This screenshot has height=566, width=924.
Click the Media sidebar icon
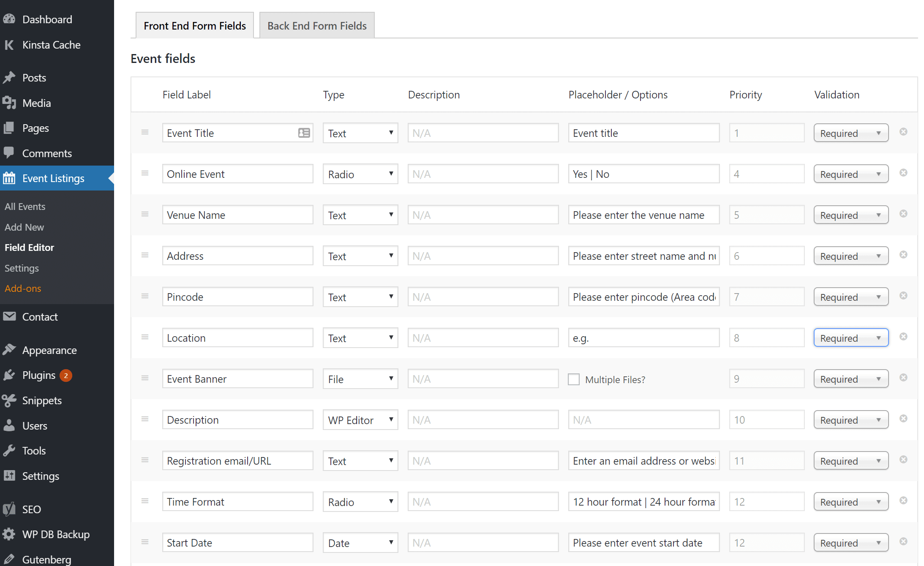pyautogui.click(x=10, y=103)
